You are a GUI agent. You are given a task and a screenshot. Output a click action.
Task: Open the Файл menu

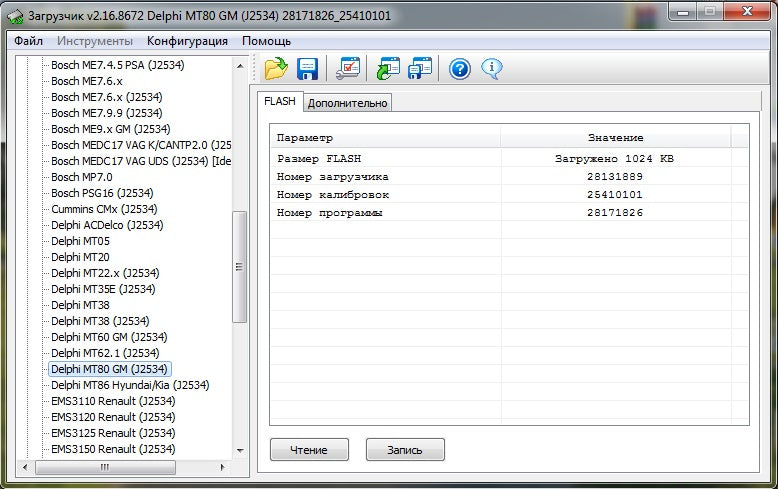(29, 41)
